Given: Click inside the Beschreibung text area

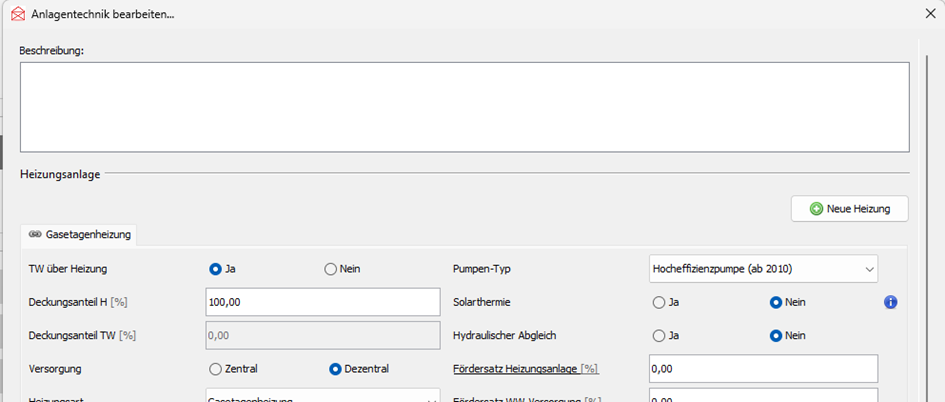Looking at the screenshot, I should [464, 107].
